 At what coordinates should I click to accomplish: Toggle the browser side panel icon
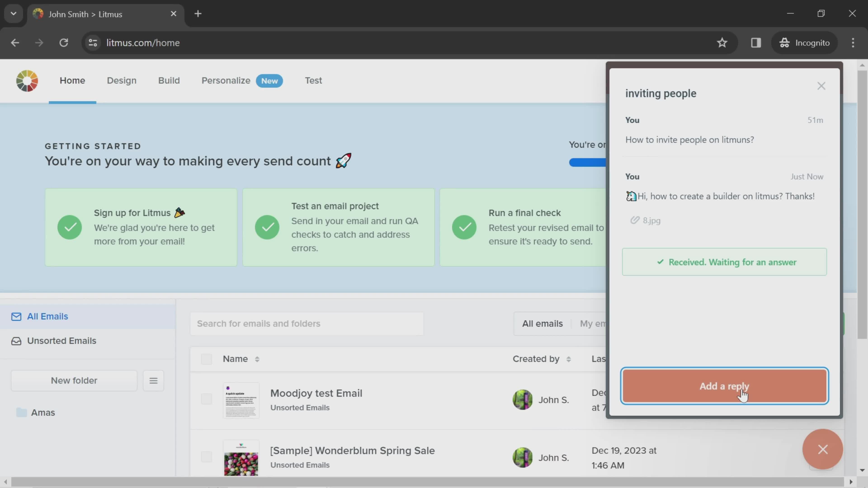pos(756,43)
